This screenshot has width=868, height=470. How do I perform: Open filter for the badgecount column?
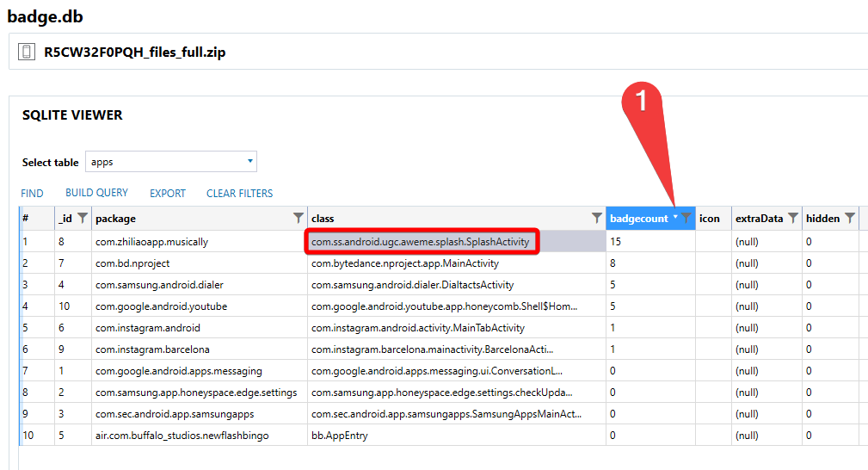pos(686,218)
